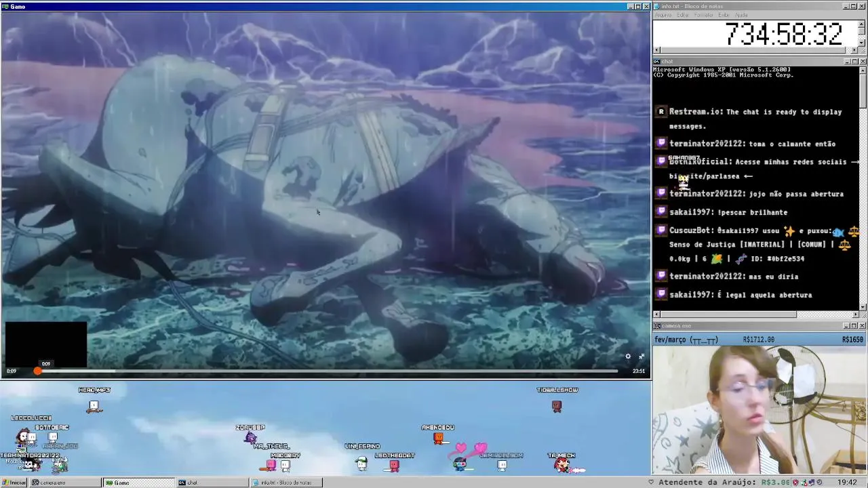Open Formatar menu in Notepad window

pos(704,15)
